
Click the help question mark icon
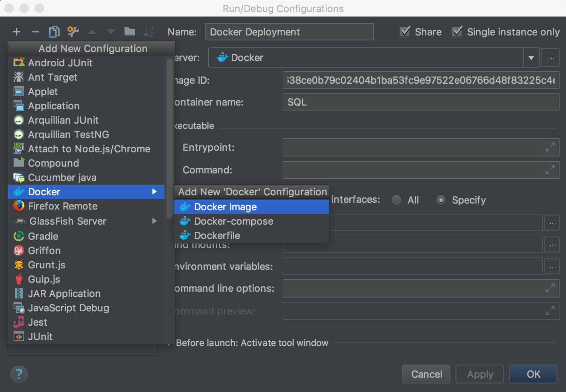(x=19, y=374)
